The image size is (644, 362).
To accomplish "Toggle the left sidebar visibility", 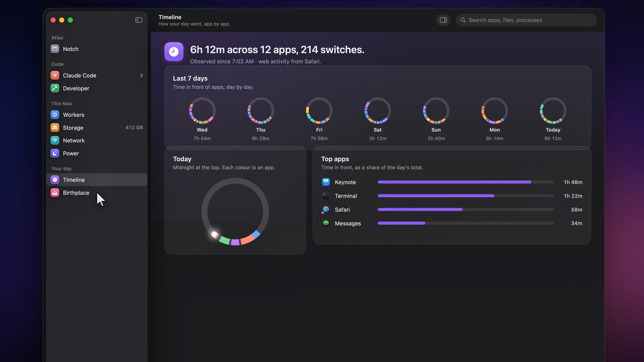I will 139,20.
